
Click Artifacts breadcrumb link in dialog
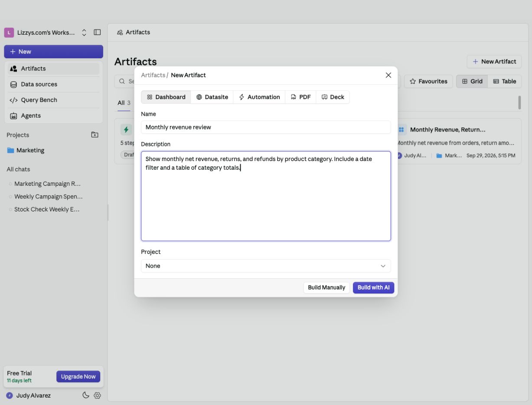pyautogui.click(x=153, y=75)
